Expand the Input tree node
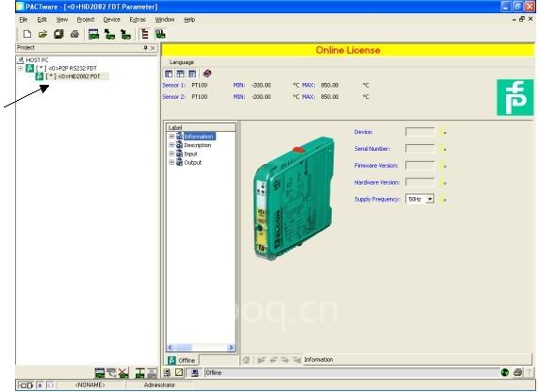The image size is (539, 392). (171, 154)
